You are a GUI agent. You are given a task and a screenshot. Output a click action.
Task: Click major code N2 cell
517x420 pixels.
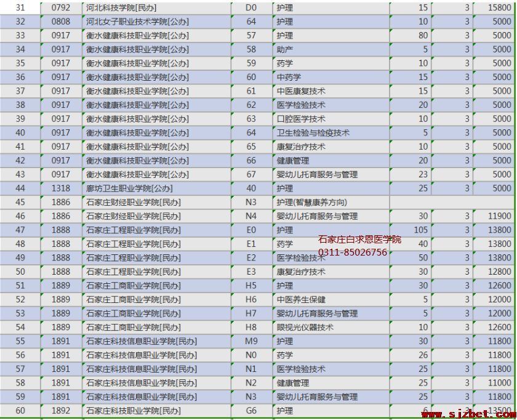pyautogui.click(x=252, y=382)
